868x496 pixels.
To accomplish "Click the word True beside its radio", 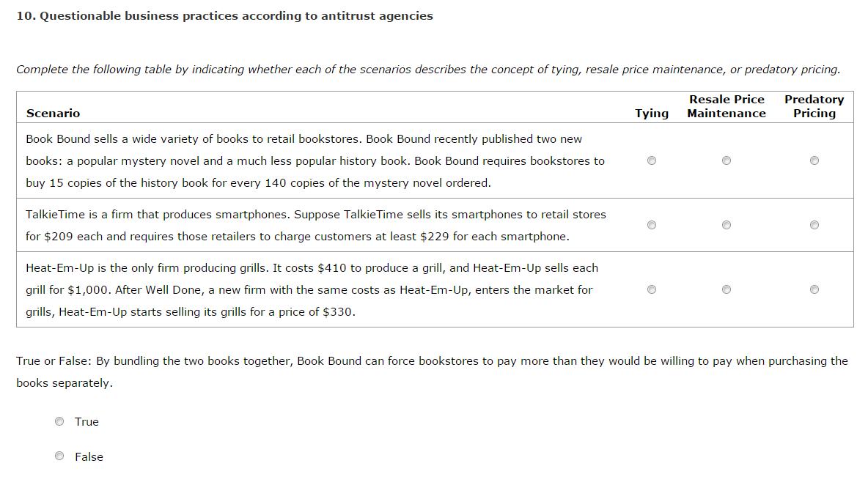I will [87, 422].
